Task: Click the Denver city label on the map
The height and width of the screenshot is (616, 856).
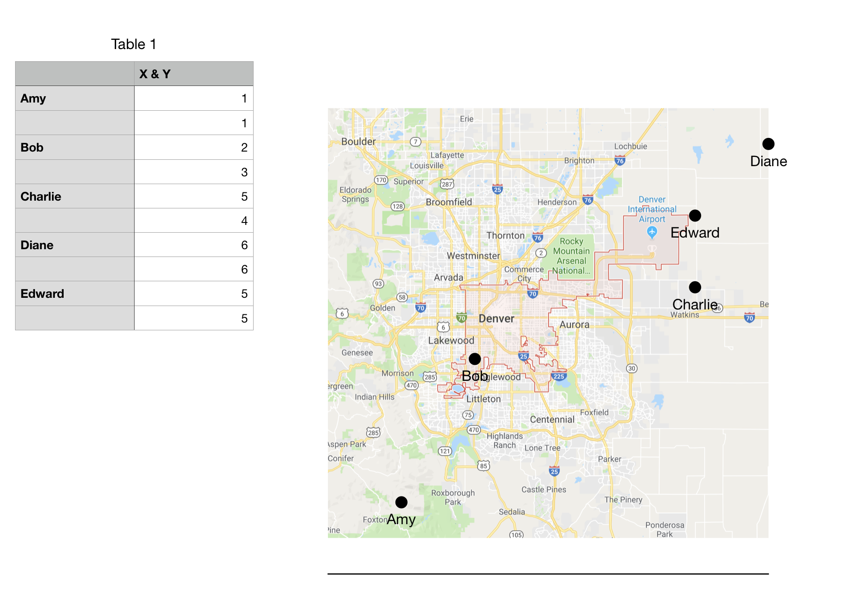Action: coord(496,319)
